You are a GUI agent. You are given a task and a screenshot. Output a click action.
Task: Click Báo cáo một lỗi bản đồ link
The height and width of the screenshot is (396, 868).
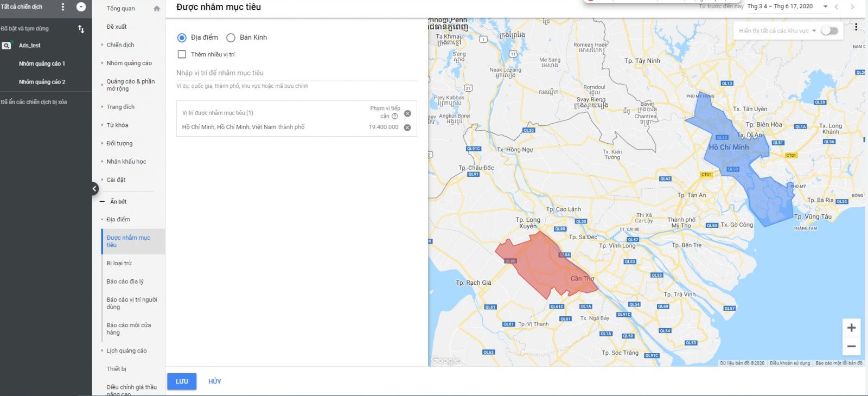coord(839,363)
